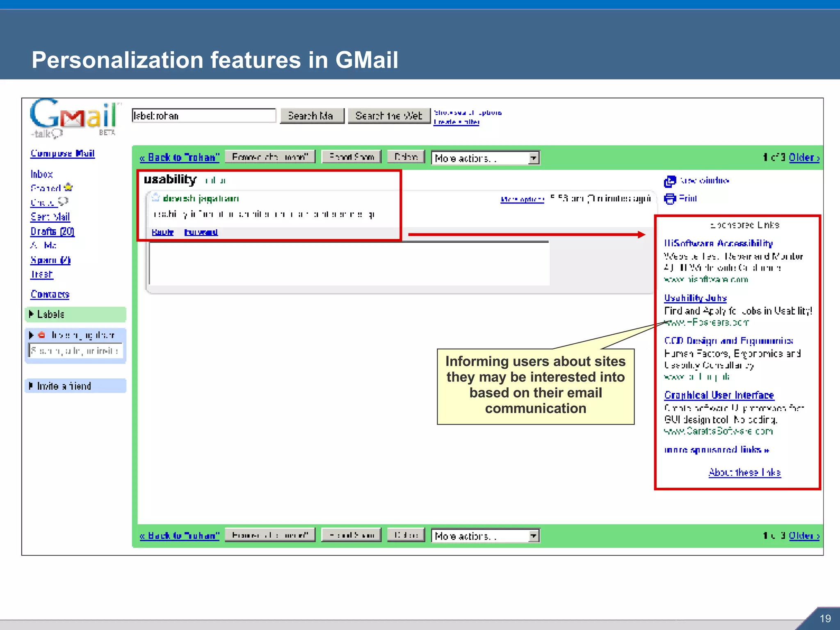
Task: Click the Search the Web button
Action: pyautogui.click(x=389, y=116)
